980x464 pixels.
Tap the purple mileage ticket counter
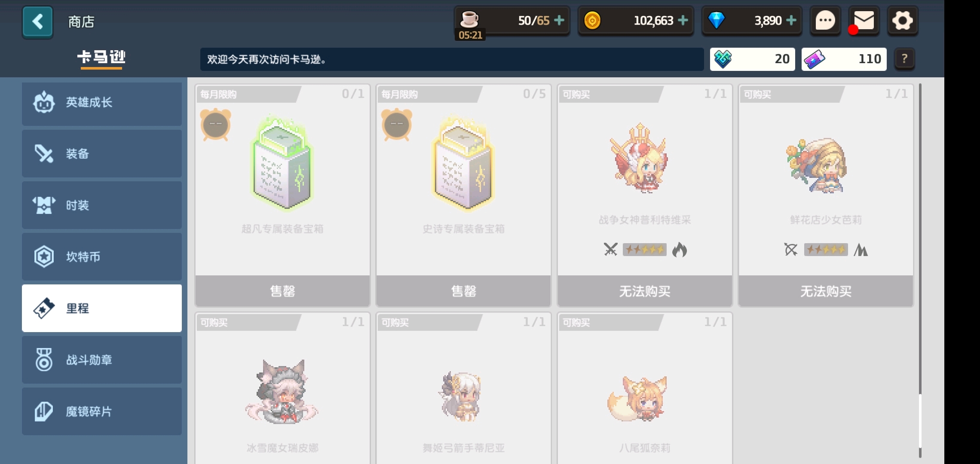844,59
